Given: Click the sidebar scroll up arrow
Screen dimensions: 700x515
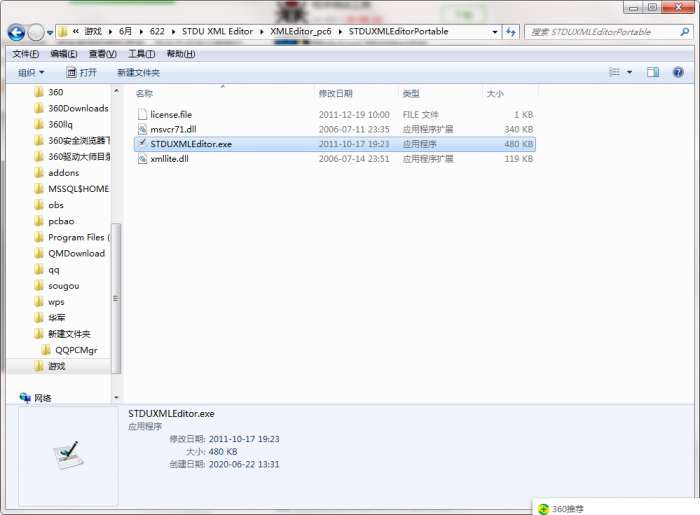Looking at the screenshot, I should click(x=116, y=91).
